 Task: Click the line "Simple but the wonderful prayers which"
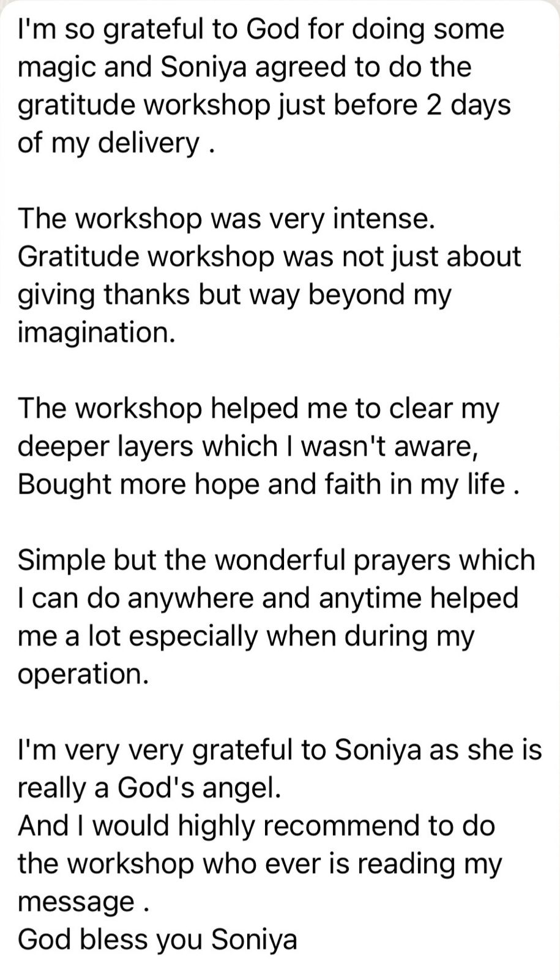click(x=276, y=560)
